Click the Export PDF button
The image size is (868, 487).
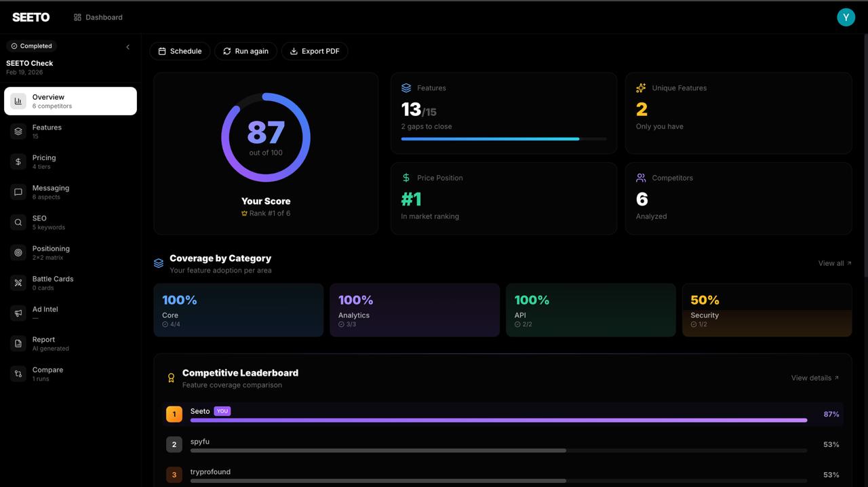[x=315, y=51]
